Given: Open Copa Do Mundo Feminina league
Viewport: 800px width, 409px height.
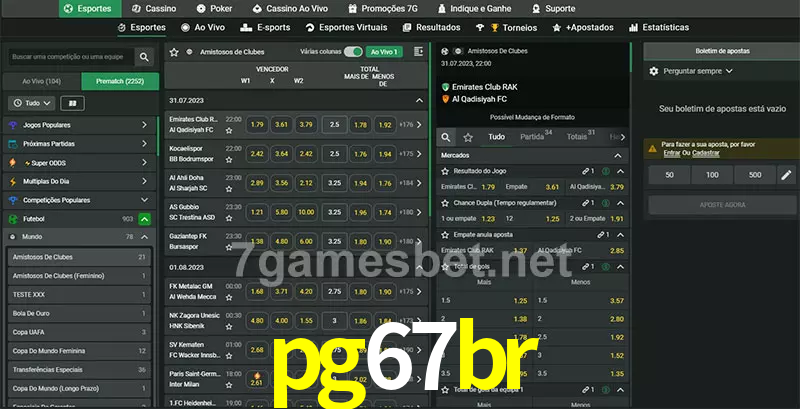Looking at the screenshot, I should pos(79,351).
